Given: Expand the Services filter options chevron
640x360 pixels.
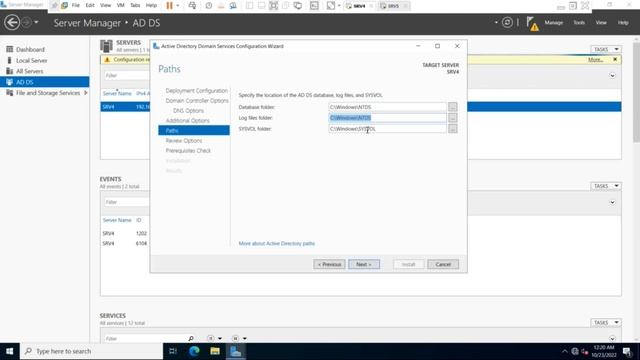Looking at the screenshot, I should click(612, 338).
